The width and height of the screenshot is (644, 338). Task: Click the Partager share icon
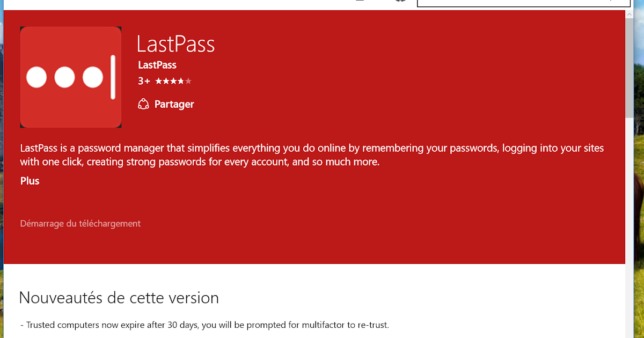143,104
